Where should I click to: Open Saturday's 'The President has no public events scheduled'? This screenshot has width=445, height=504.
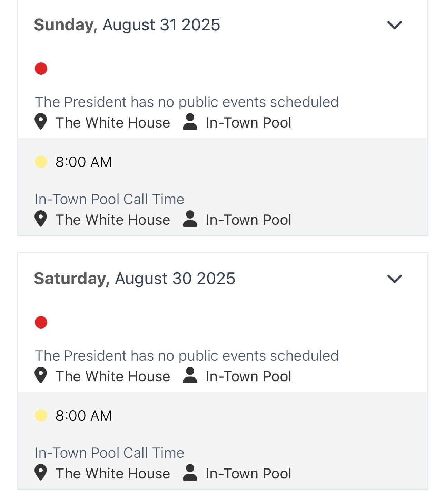[187, 356]
